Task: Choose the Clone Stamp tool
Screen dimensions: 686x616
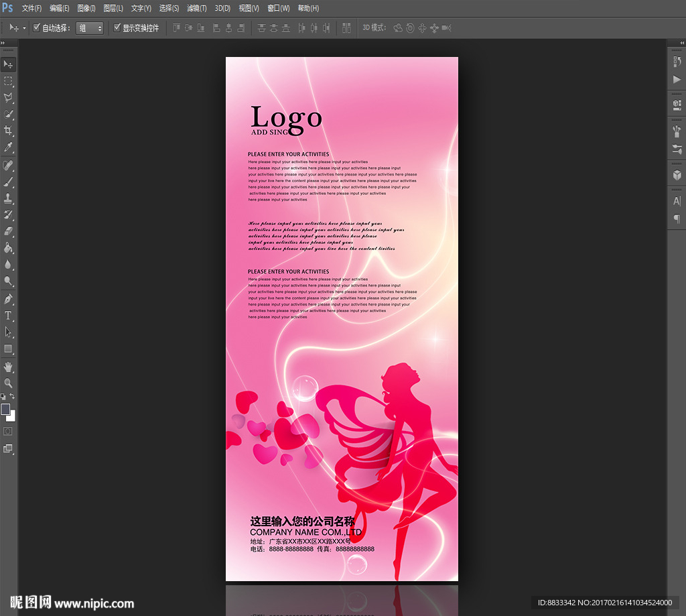Action: coord(8,198)
